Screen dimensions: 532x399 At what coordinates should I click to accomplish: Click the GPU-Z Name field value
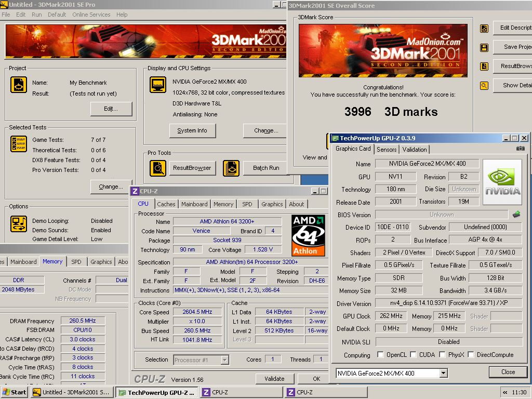(x=427, y=164)
